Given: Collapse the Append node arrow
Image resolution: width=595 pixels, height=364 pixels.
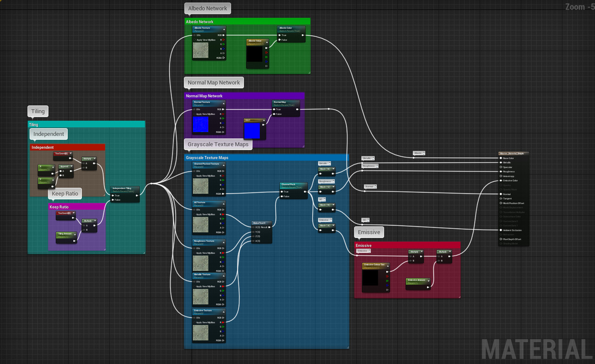Looking at the screenshot, I should pos(71,166).
